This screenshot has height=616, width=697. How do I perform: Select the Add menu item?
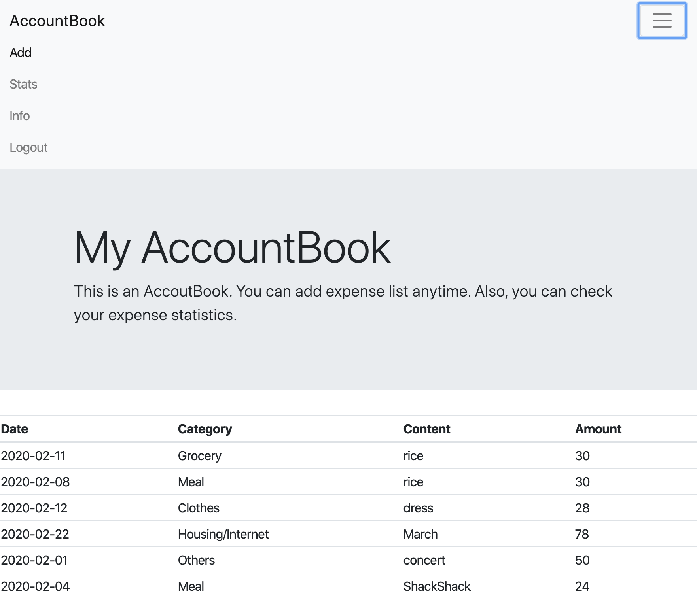click(21, 52)
